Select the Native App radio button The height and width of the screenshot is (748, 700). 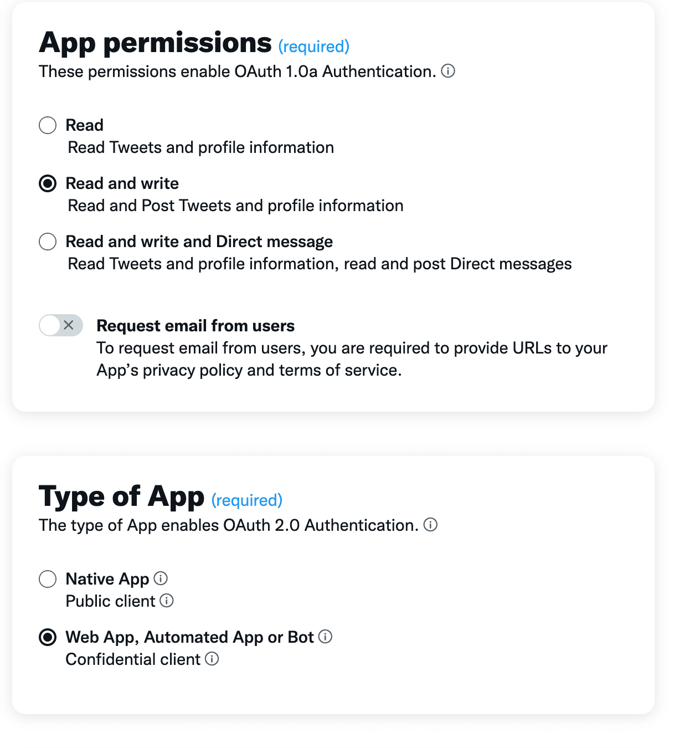48,579
